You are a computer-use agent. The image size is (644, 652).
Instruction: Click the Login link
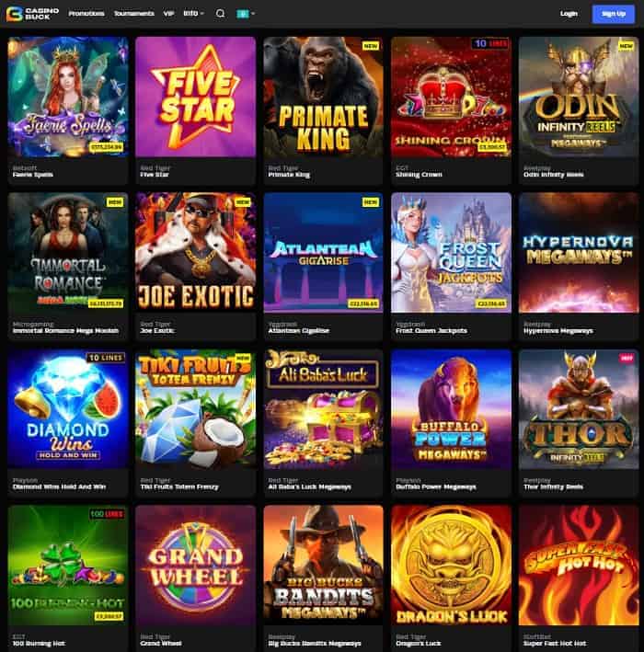[x=569, y=14]
